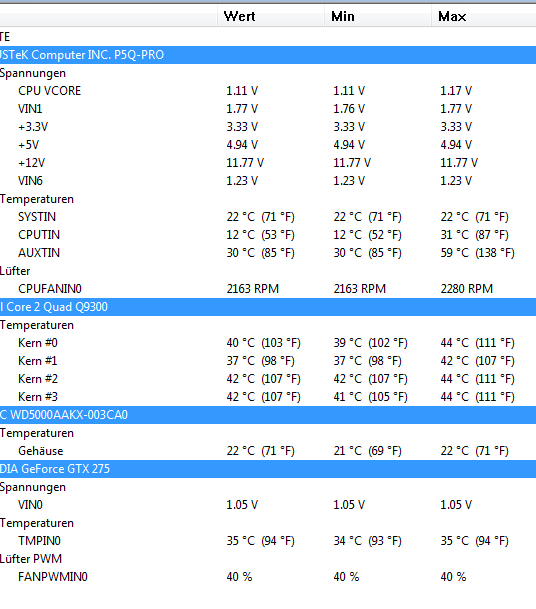
Task: Click FANPWMIN0 current value 40 %
Action: (x=239, y=577)
